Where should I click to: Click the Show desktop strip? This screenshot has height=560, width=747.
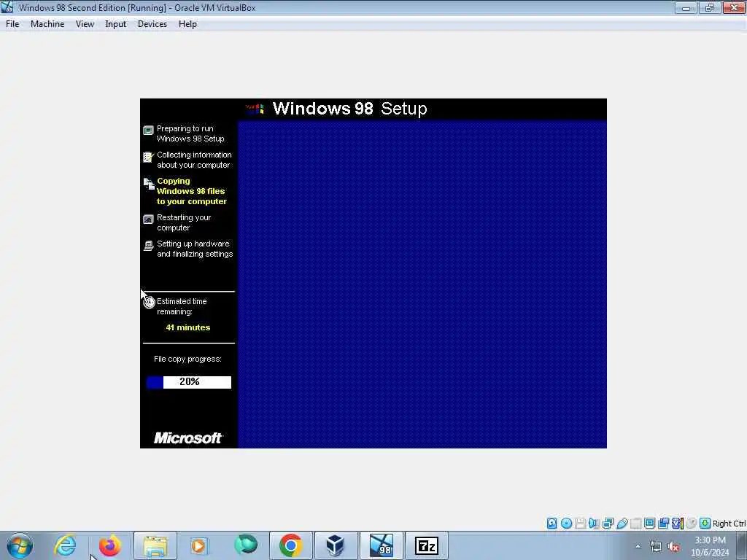coord(742,545)
